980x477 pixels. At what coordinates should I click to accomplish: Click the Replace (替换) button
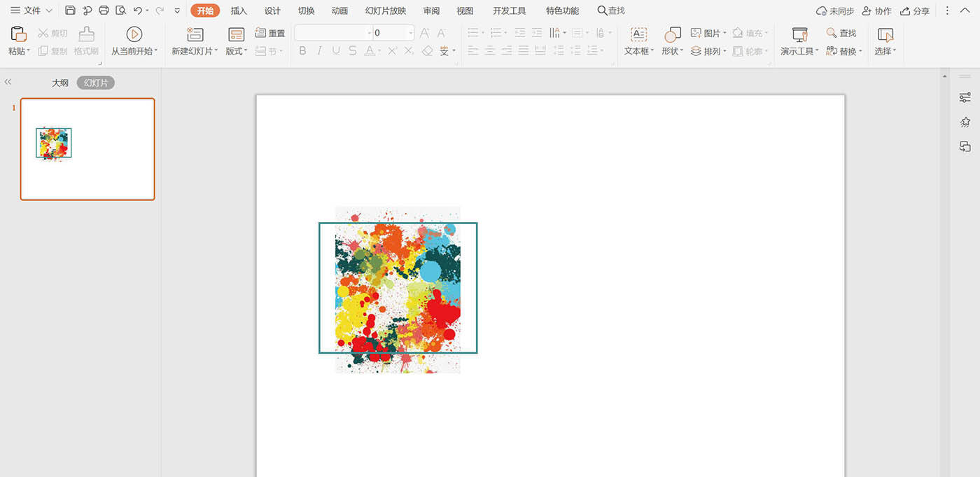pos(843,51)
